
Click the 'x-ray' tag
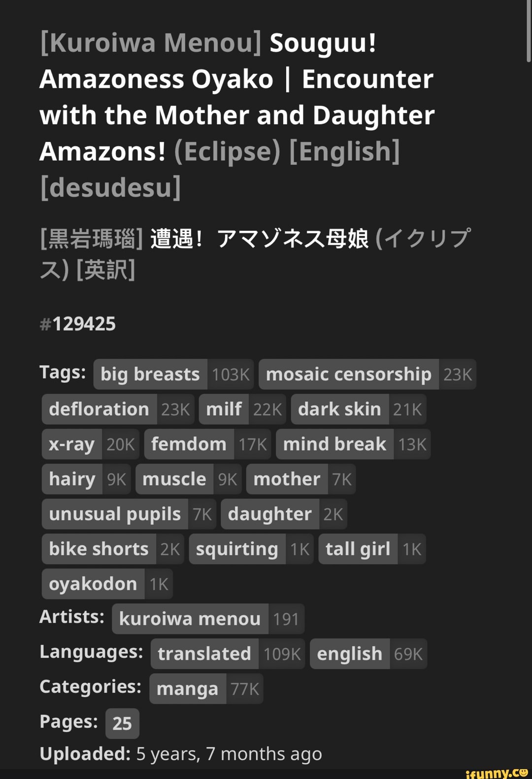coord(72,445)
